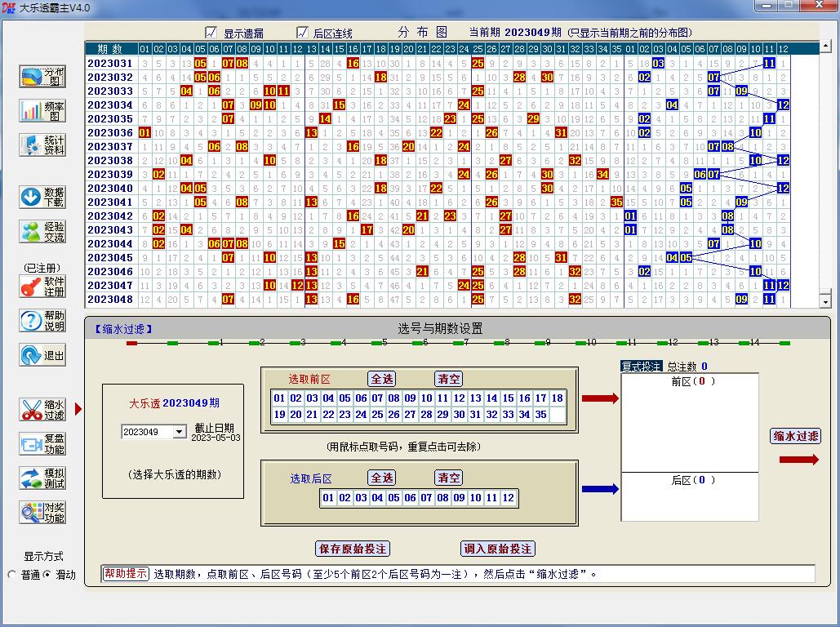Image resolution: width=840 pixels, height=627 pixels.
Task: Uncheck the 后区连线 checkbox
Action: click(x=302, y=33)
